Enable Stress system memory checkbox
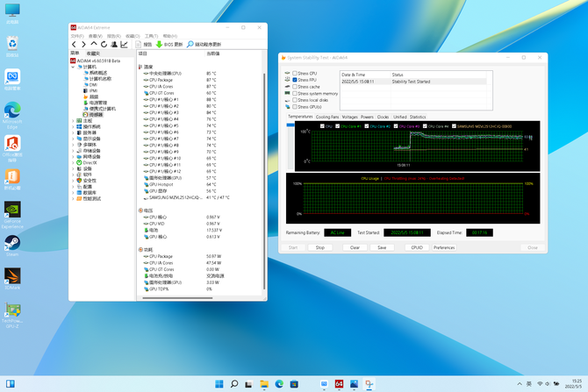Image resolution: width=588 pixels, height=392 pixels. pos(295,93)
